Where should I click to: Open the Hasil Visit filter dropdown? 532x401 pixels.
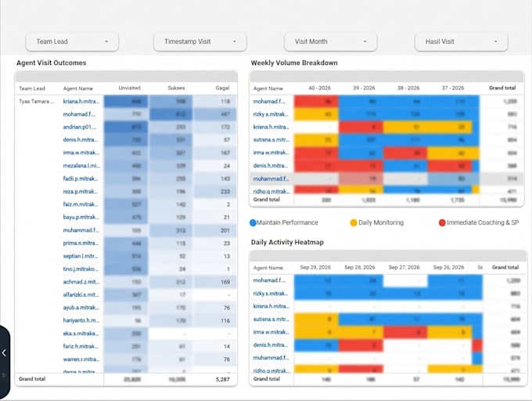461,42
